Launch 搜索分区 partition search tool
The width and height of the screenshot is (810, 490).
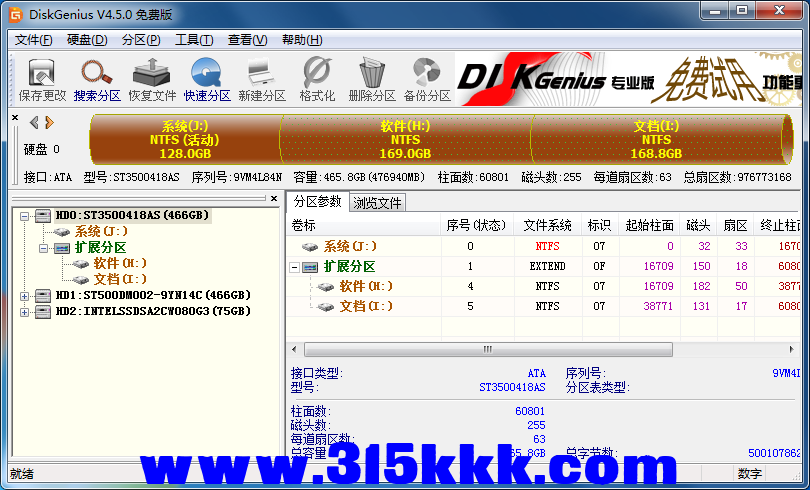97,80
